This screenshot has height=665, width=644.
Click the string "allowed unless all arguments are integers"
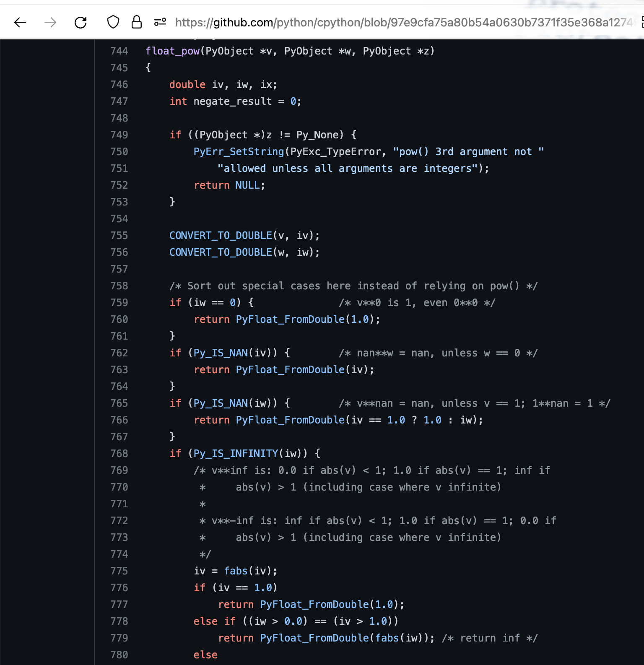[348, 169]
